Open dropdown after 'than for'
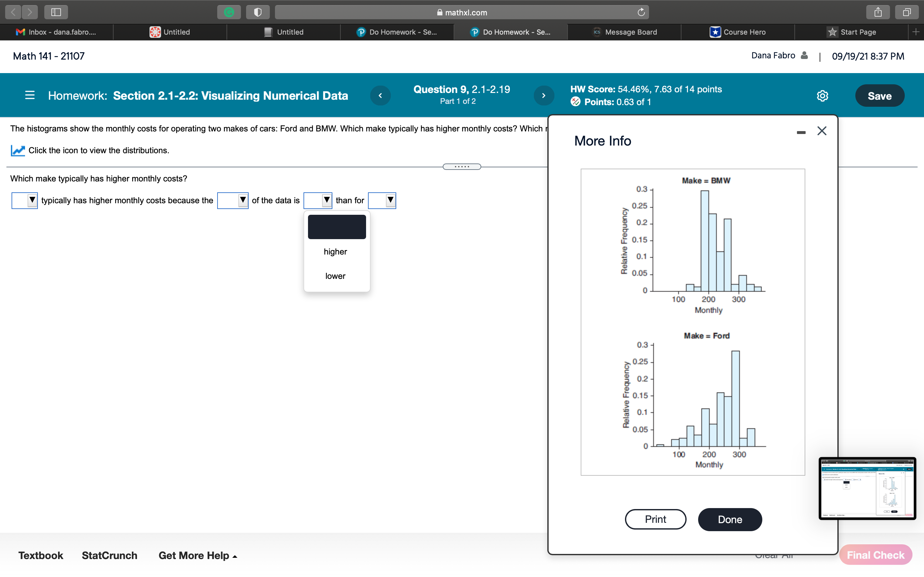Image resolution: width=924 pixels, height=577 pixels. (x=382, y=200)
